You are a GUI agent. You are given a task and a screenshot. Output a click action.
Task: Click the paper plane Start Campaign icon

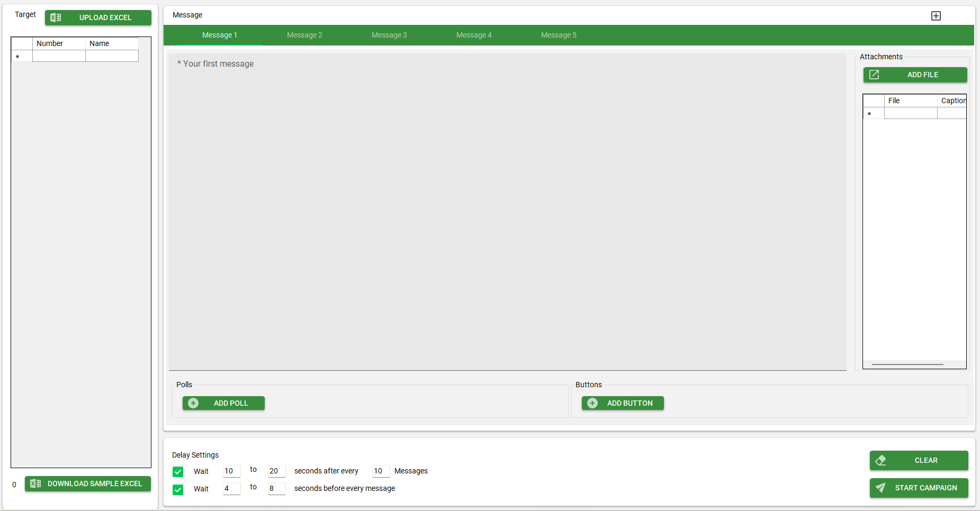pyautogui.click(x=880, y=488)
